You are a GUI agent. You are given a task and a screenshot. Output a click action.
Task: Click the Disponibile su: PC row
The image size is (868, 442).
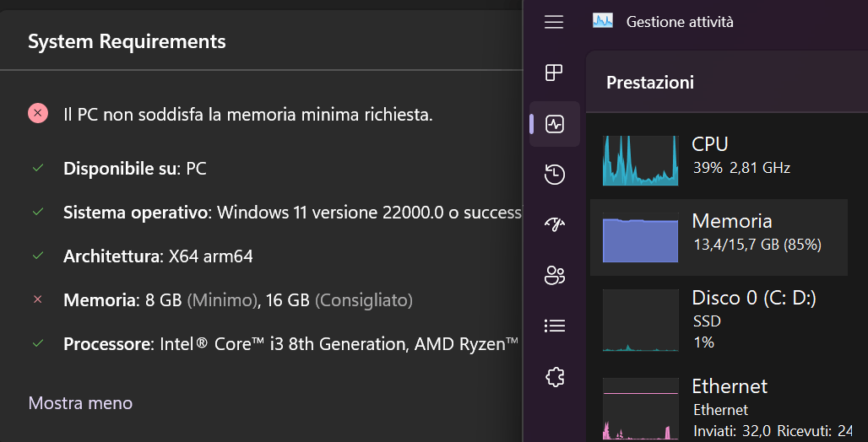[135, 168]
